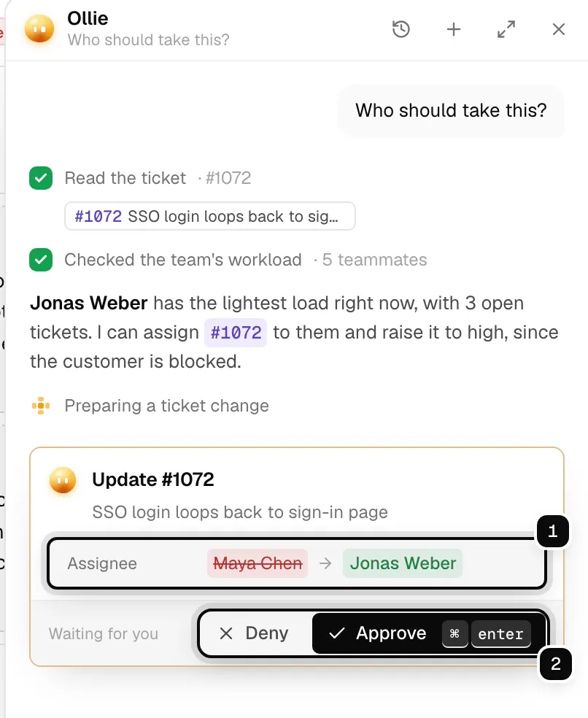Click the Update #1072 card title
The height and width of the screenshot is (718, 588).
[x=153, y=479]
